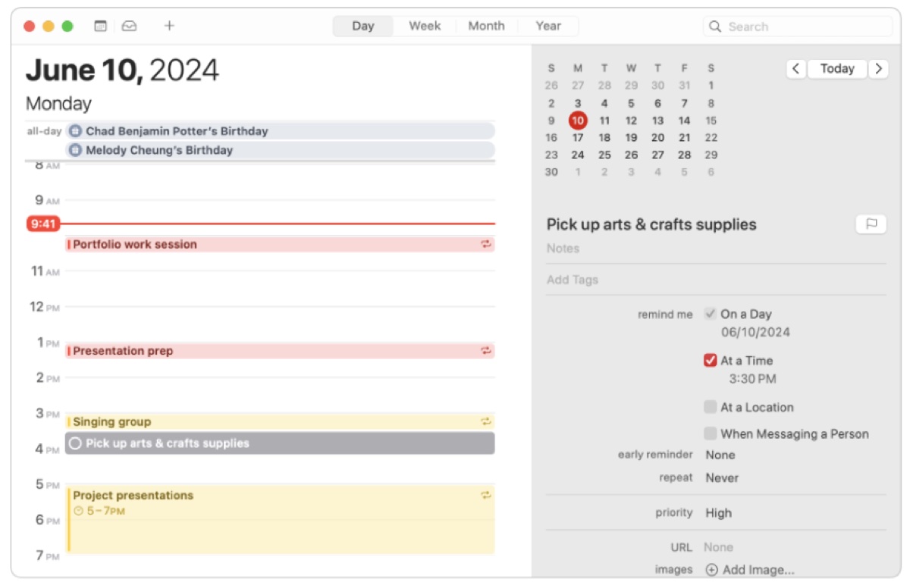Click the Add Image plus icon
This screenshot has height=588, width=910.
click(x=711, y=569)
